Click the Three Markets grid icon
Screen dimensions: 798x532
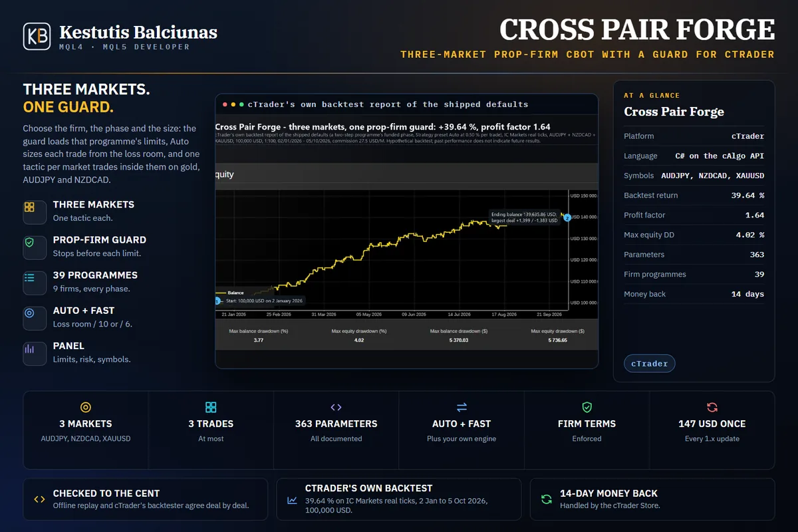click(29, 207)
